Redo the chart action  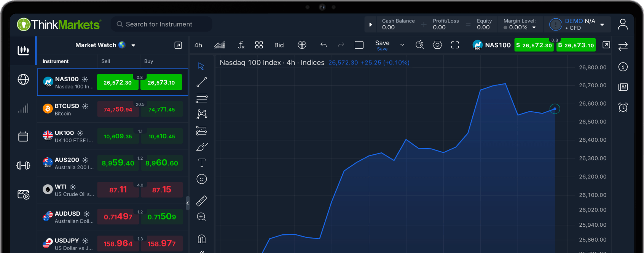pyautogui.click(x=341, y=45)
